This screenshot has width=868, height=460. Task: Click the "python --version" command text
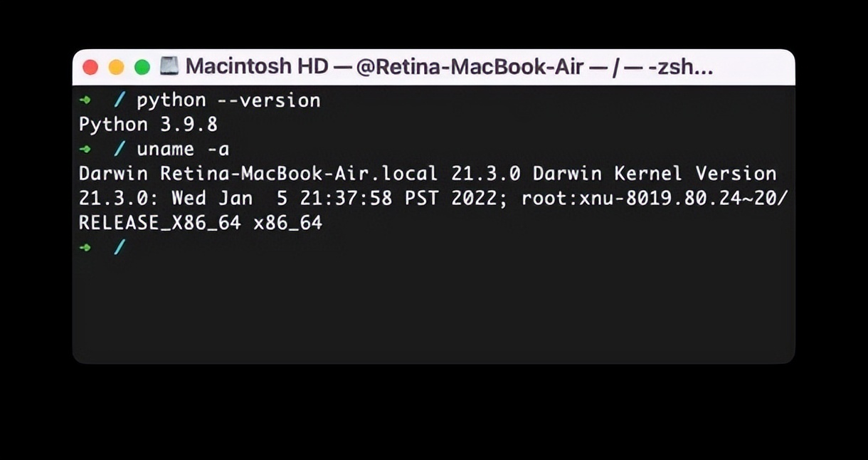228,100
